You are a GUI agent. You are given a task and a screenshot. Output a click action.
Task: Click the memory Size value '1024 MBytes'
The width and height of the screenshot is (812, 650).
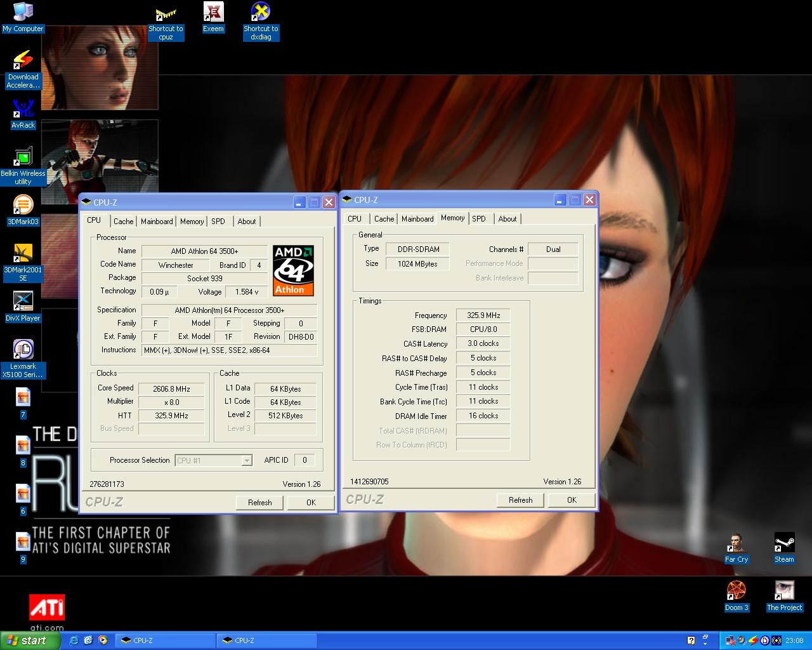pyautogui.click(x=418, y=264)
